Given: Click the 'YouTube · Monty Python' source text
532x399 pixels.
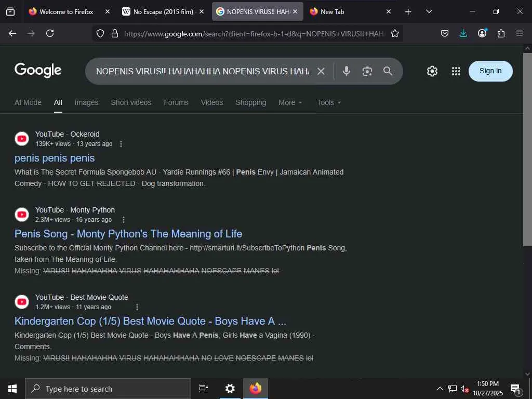Looking at the screenshot, I should point(75,210).
